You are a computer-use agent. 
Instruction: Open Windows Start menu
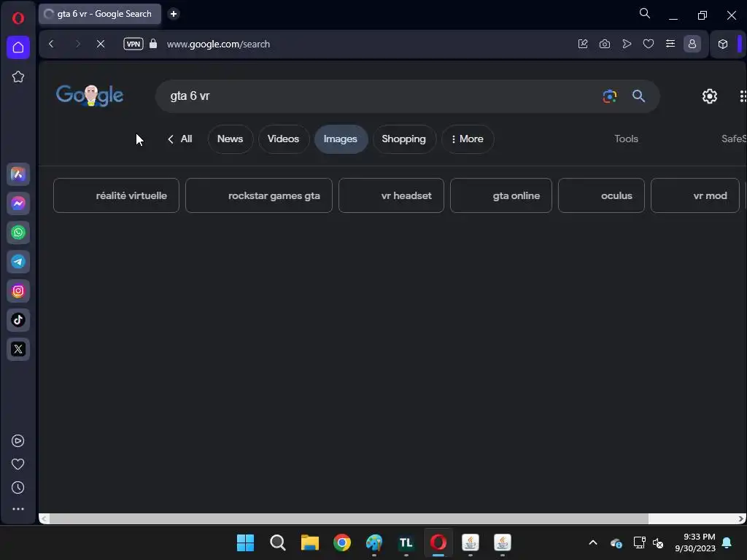click(245, 542)
